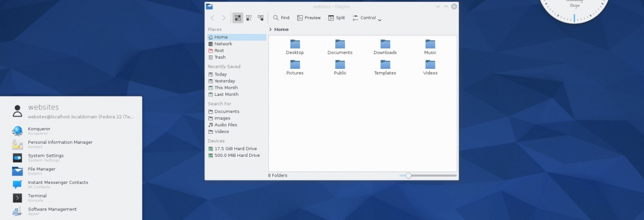Toggle the Preview toolbar button
The width and height of the screenshot is (644, 220).
[x=309, y=18]
